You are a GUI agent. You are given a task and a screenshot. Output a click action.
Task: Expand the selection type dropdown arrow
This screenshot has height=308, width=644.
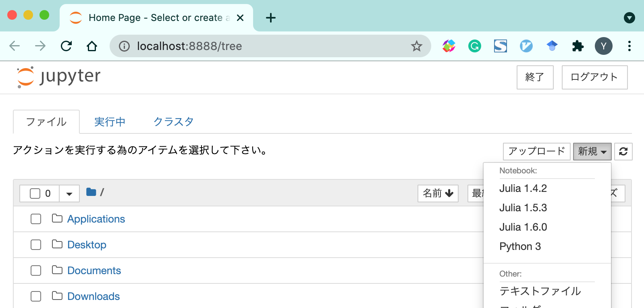tap(69, 194)
